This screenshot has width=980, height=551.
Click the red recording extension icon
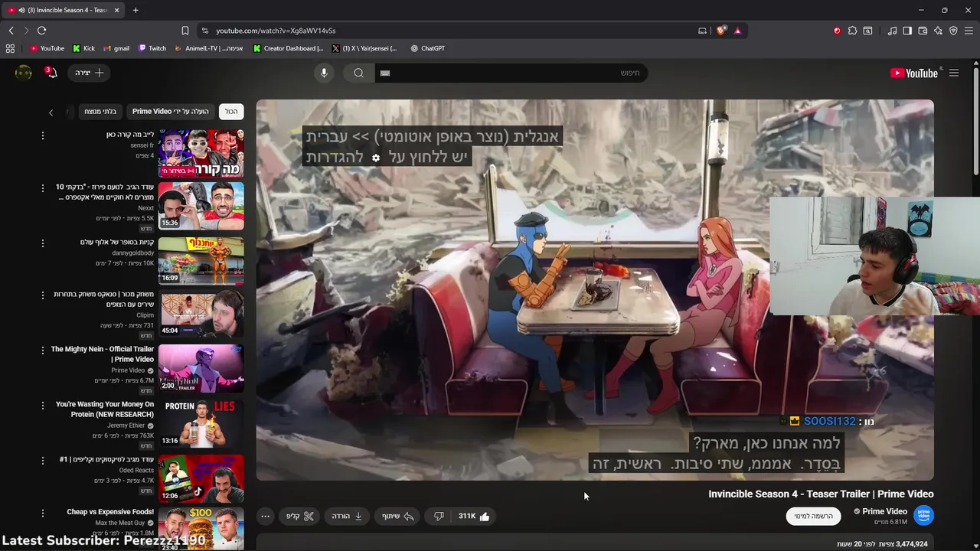tap(837, 31)
